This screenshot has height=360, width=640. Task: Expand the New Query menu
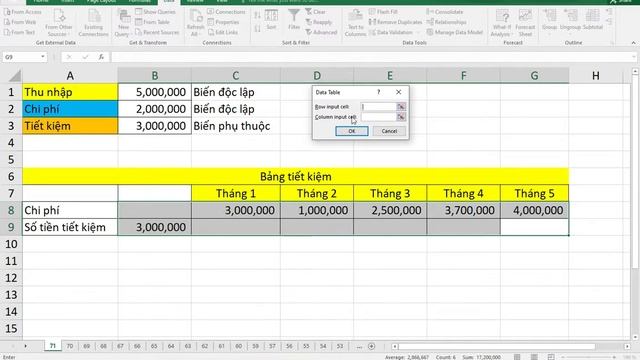coord(123,23)
